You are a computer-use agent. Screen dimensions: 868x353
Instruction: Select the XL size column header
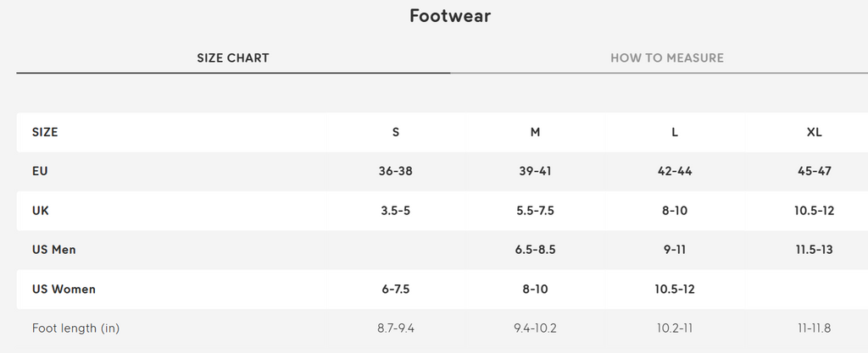tap(815, 132)
